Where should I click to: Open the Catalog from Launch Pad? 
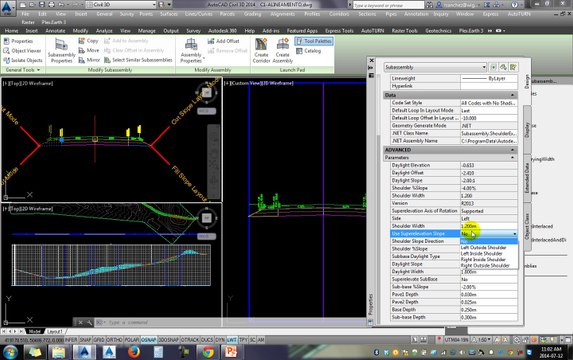tap(309, 51)
